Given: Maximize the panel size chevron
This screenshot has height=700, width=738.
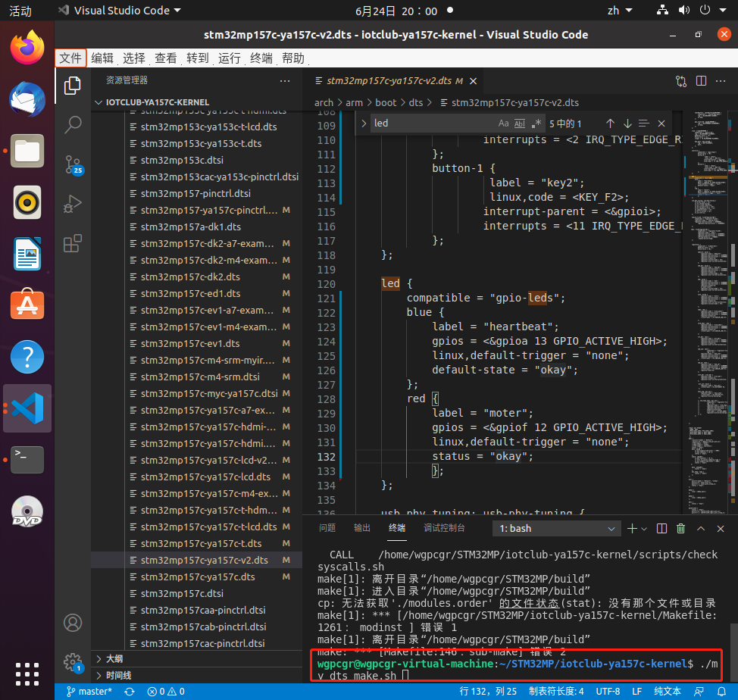Looking at the screenshot, I should (x=700, y=528).
